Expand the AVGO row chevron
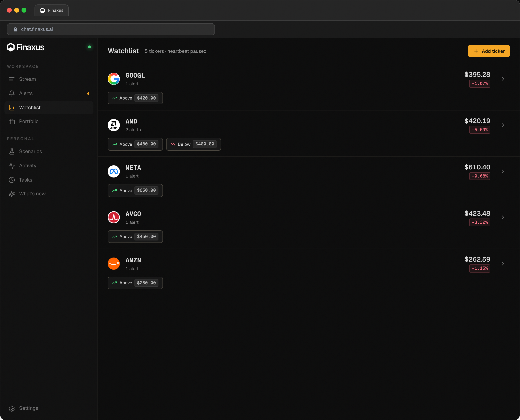The image size is (520, 420). tap(503, 217)
